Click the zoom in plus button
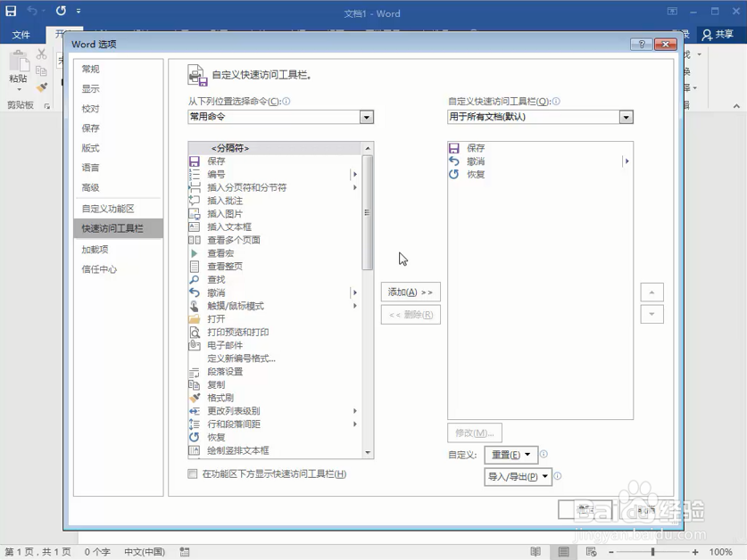This screenshot has height=560, width=747. (695, 552)
